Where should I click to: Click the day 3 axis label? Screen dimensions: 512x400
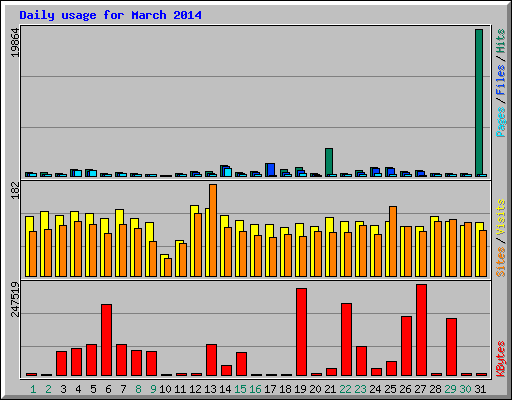point(63,389)
